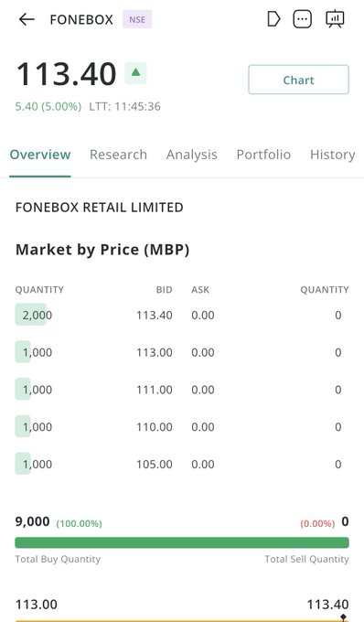
Task: Select bid price 113.00 in the depth table
Action: 155,353
